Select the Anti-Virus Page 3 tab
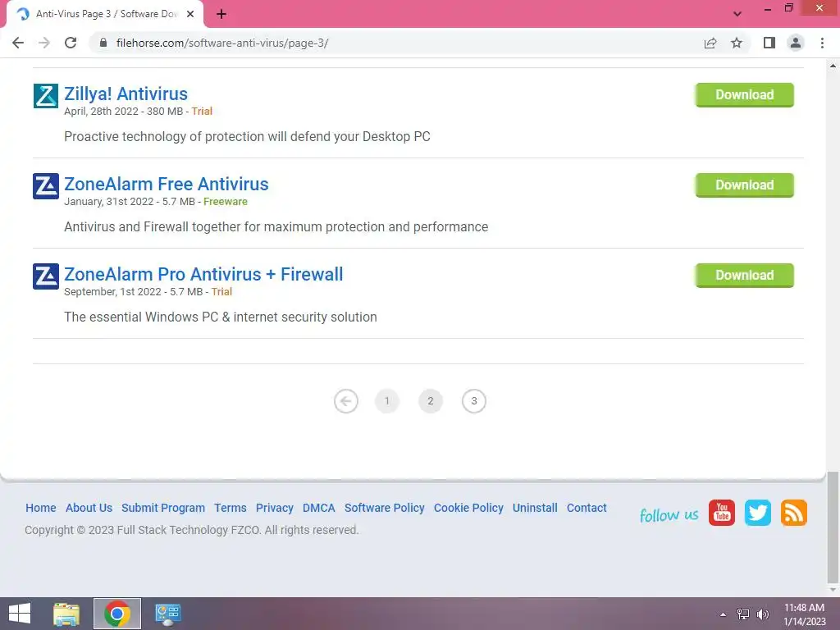Image resolution: width=840 pixels, height=630 pixels. pos(105,15)
